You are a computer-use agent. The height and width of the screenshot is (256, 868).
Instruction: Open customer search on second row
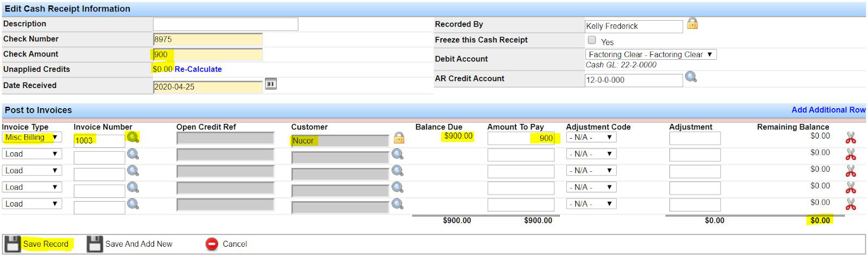pyautogui.click(x=398, y=154)
